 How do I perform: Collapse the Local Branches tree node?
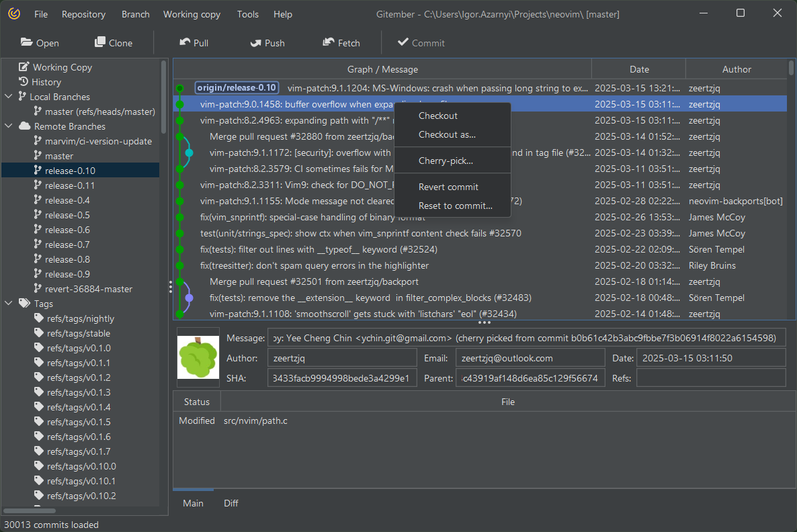pyautogui.click(x=8, y=97)
